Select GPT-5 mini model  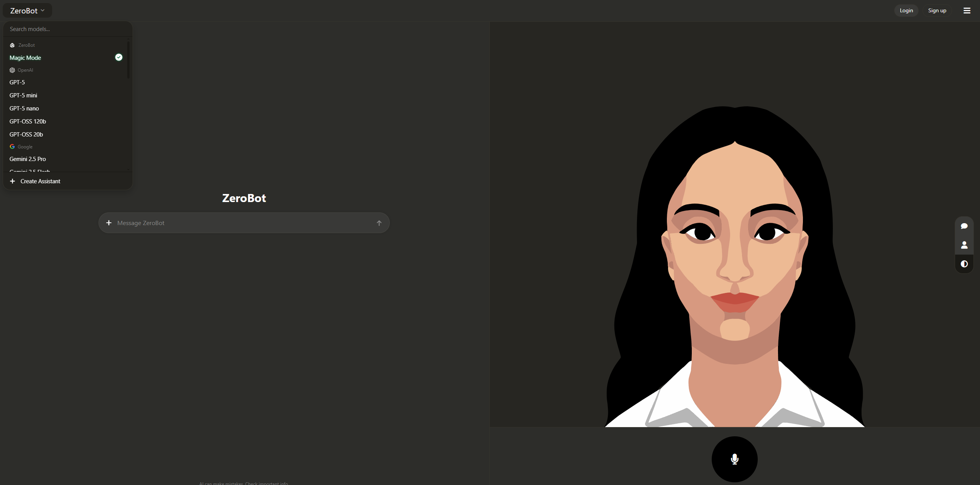(23, 95)
